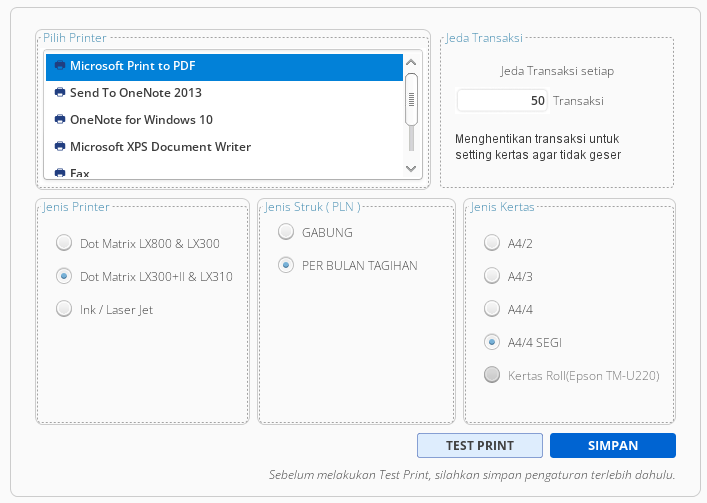
Task: Select Microsoft Print to PDF printer
Action: (224, 67)
